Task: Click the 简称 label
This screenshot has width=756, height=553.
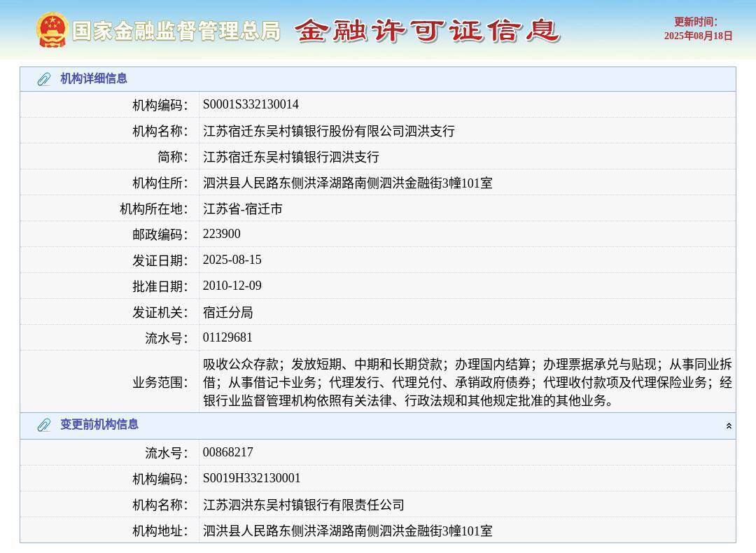Action: [173, 157]
